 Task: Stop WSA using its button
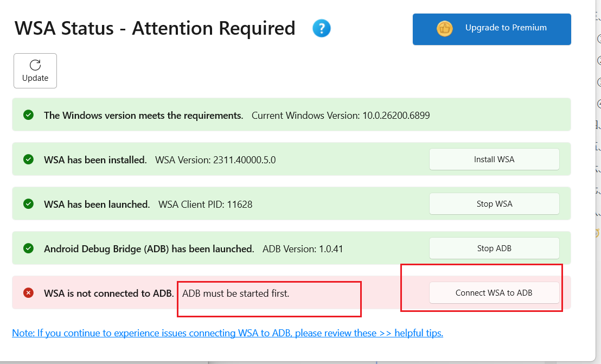[494, 204]
